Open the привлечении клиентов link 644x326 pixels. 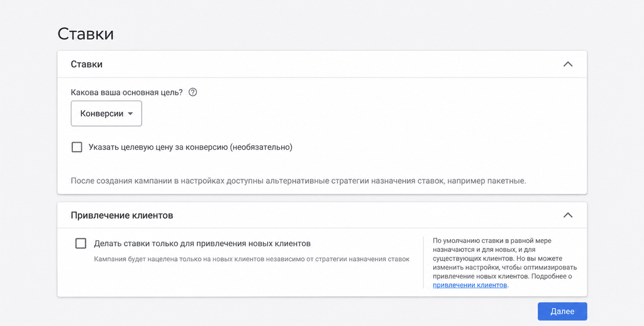[470, 285]
